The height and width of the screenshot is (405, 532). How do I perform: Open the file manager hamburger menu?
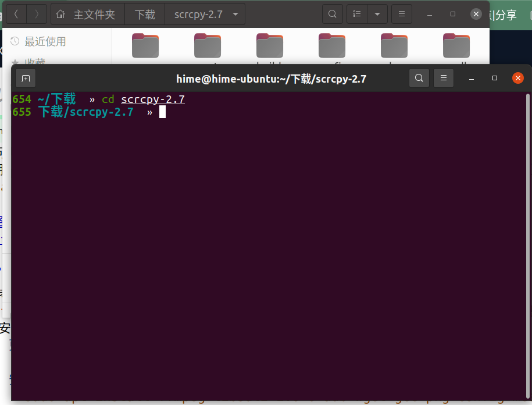(401, 14)
